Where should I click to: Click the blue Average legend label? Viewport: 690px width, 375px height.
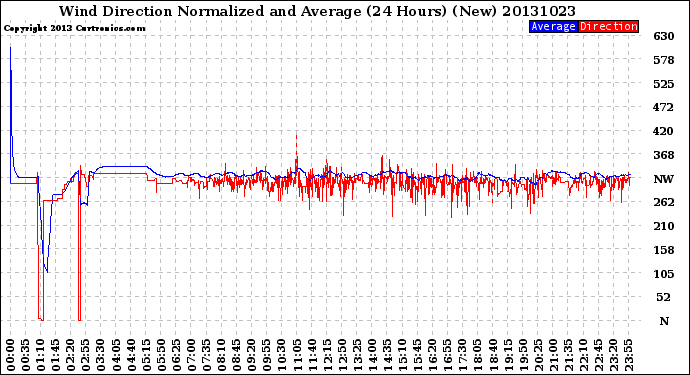(x=553, y=26)
